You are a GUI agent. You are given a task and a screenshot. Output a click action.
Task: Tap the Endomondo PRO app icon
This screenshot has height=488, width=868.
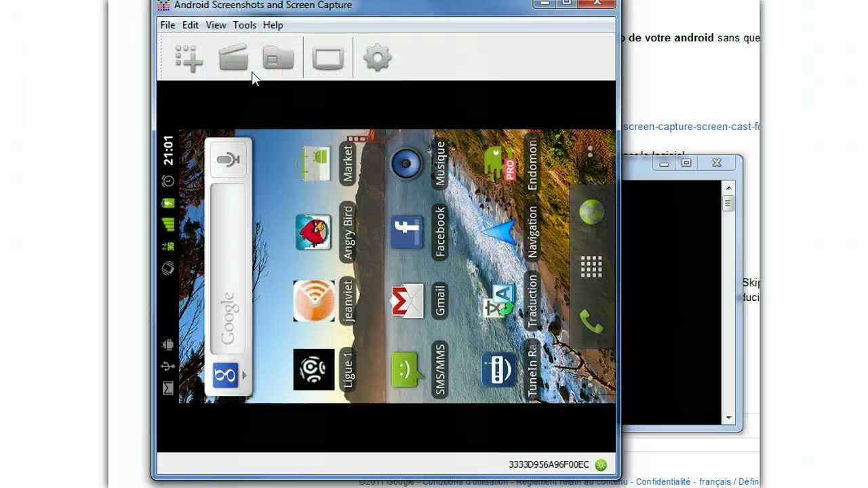pos(500,163)
